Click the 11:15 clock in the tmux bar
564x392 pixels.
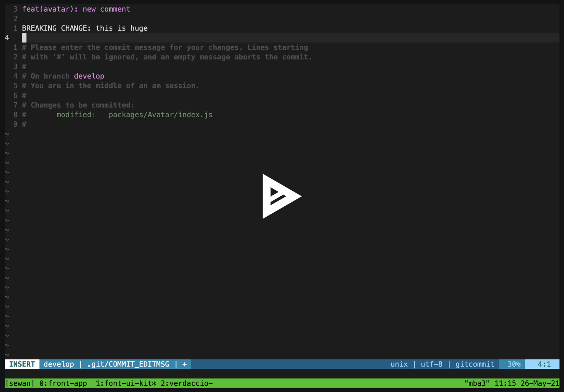(505, 383)
